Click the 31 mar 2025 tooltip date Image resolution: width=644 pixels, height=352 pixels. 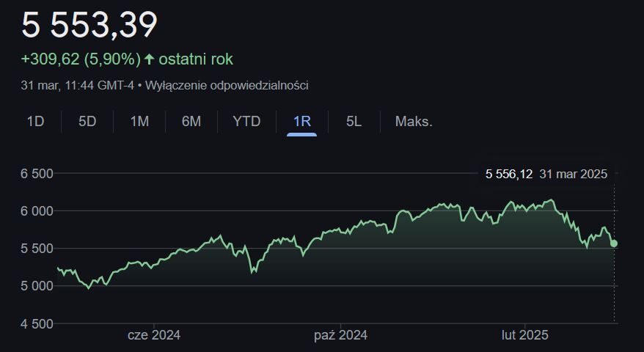coord(573,174)
